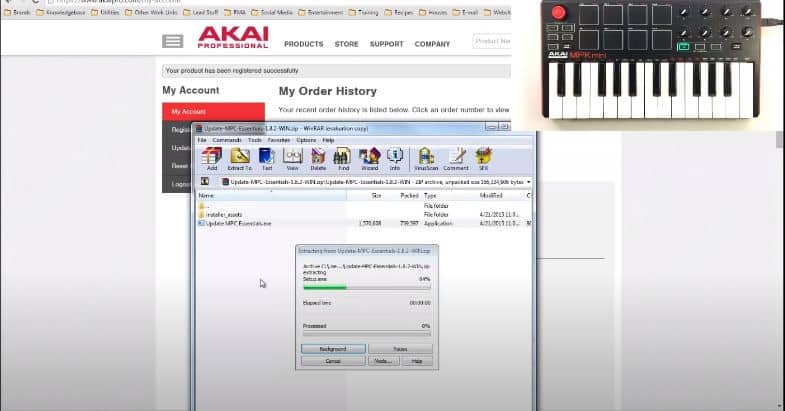Open COMPANY in the Akai navigation
Screen dimensions: 785x411
pyautogui.click(x=432, y=44)
